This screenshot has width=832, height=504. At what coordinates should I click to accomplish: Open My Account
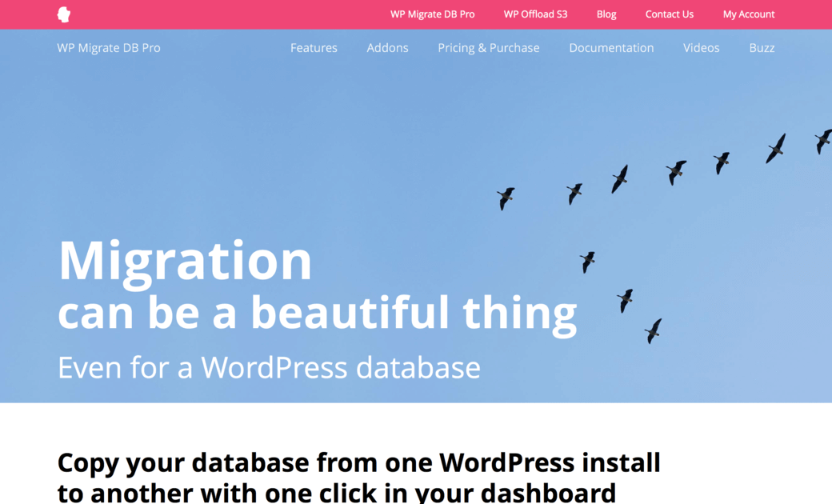pyautogui.click(x=749, y=14)
